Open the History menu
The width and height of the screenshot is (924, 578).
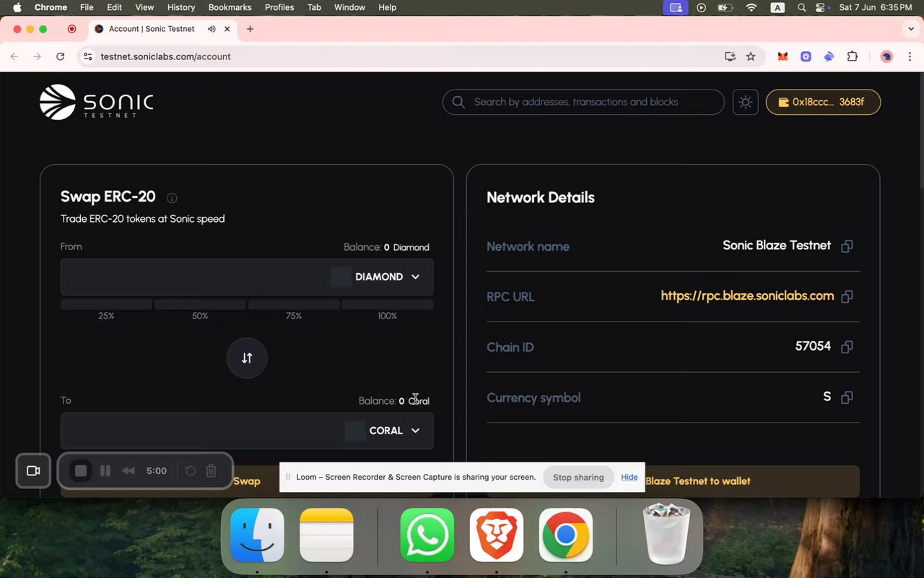coord(181,7)
